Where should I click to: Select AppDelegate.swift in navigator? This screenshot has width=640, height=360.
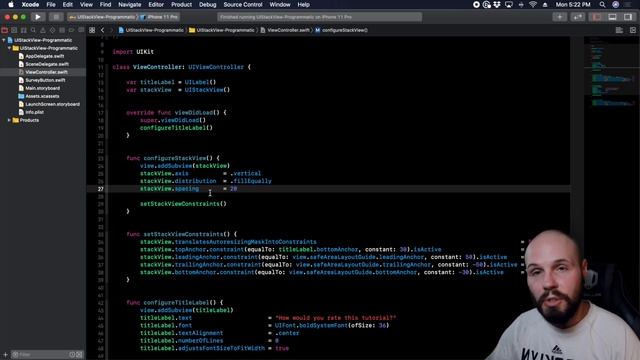tap(44, 56)
